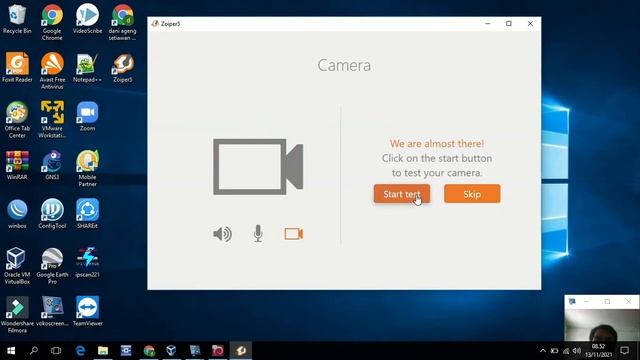Show hidden system tray icons

click(x=543, y=351)
